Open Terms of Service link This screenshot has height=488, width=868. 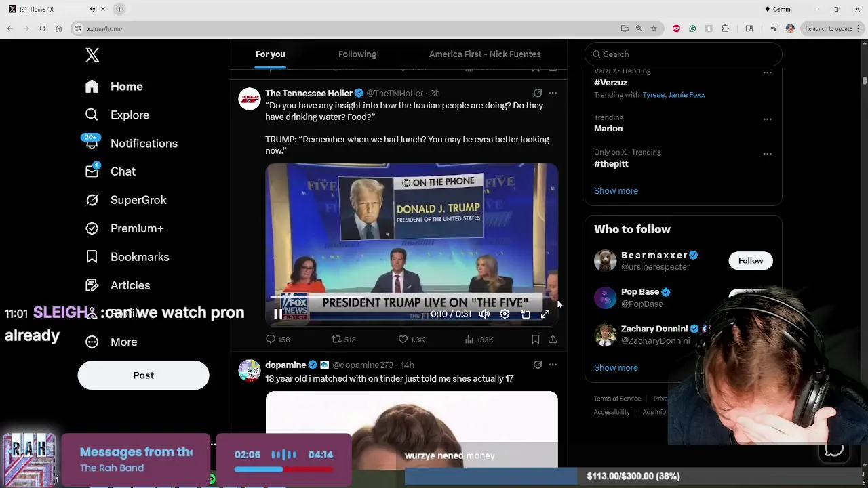point(617,399)
